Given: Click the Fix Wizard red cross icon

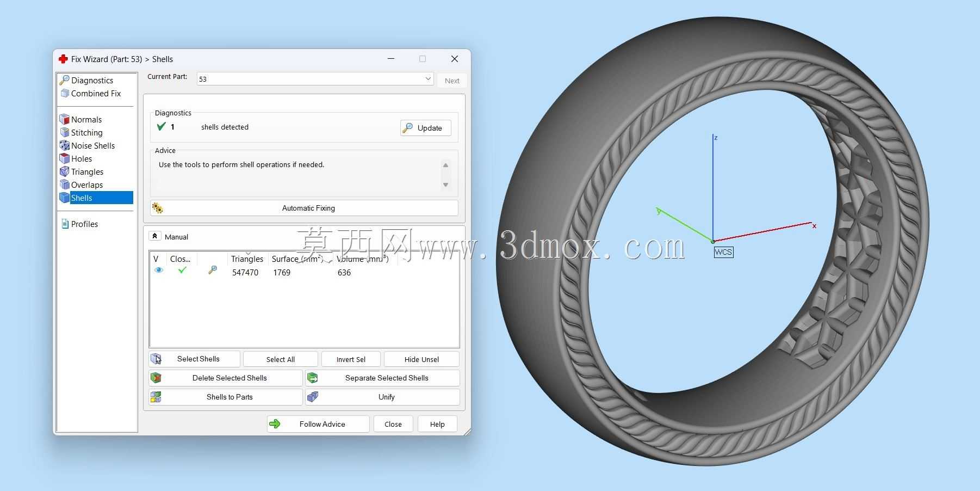Looking at the screenshot, I should (x=63, y=59).
